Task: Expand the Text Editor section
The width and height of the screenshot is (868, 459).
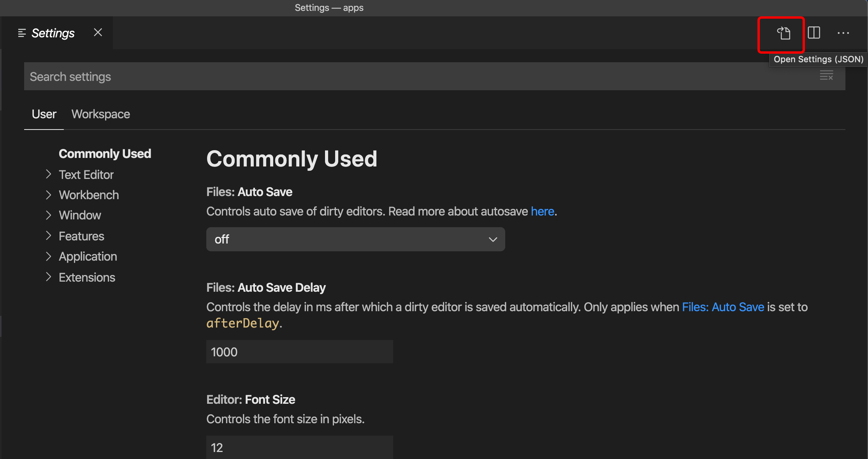Action: [86, 175]
